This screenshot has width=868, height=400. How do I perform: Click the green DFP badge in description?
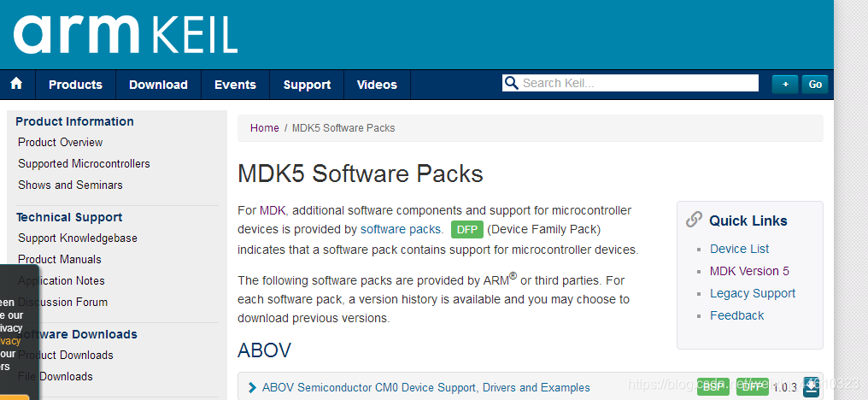[467, 229]
